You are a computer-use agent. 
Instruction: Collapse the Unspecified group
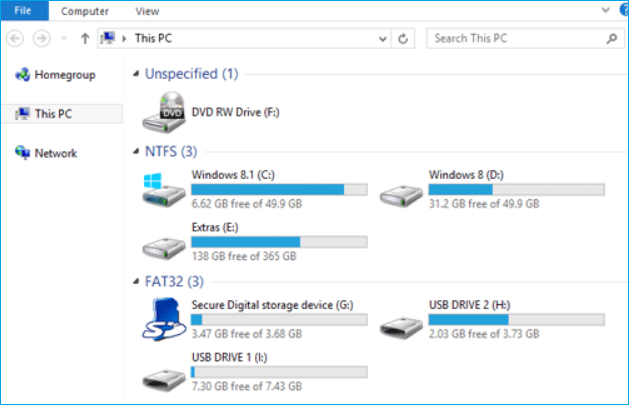(137, 75)
